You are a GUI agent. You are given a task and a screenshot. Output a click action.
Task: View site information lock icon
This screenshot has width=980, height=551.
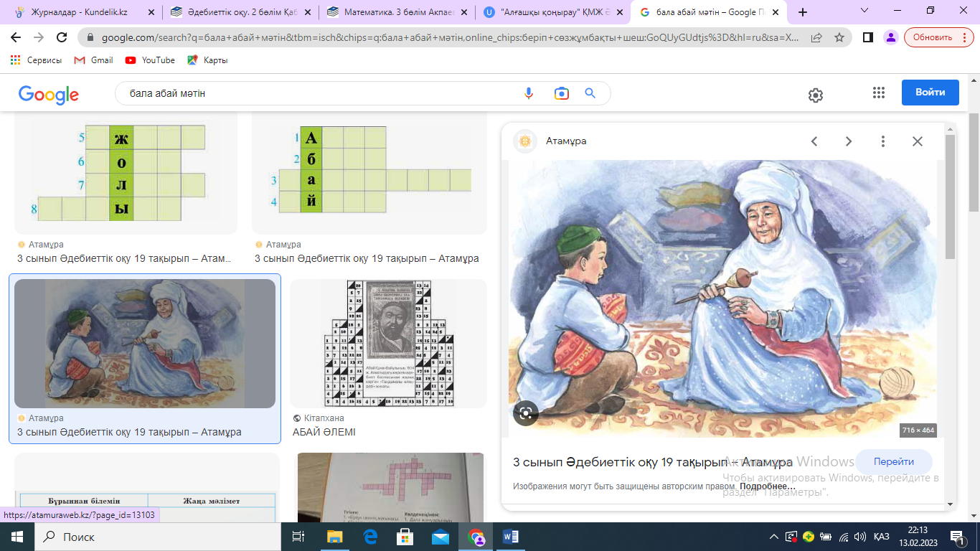tap(90, 37)
